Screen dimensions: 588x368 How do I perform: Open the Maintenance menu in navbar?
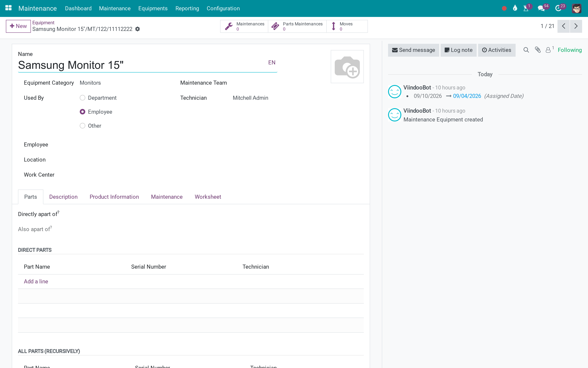tap(115, 8)
